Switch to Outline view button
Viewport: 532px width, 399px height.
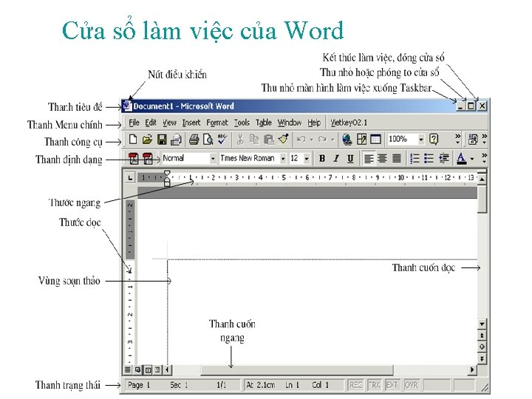(x=158, y=369)
